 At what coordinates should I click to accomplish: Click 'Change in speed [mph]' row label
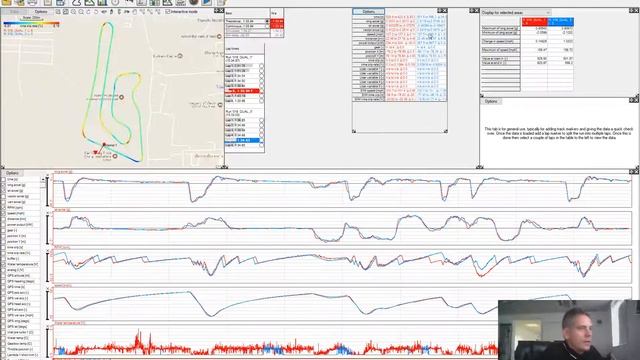tap(500, 41)
